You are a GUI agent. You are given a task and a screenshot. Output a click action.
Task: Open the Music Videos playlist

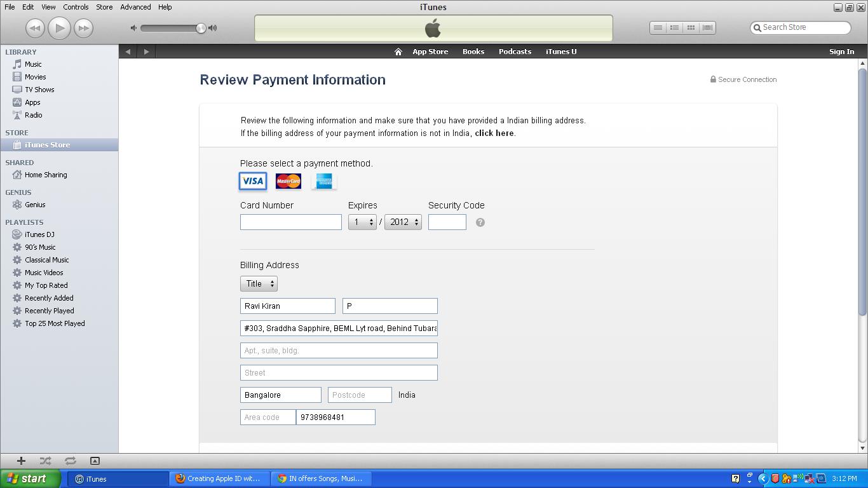pyautogui.click(x=44, y=273)
